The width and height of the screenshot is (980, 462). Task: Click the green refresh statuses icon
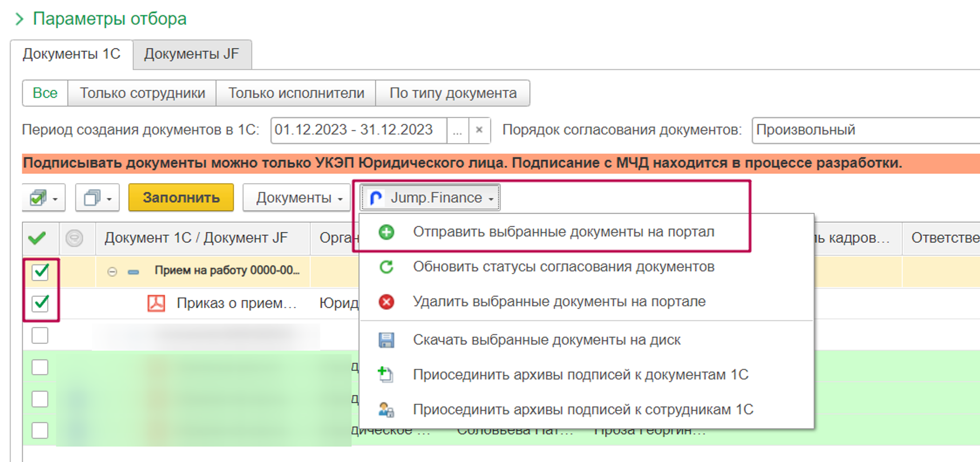(386, 267)
